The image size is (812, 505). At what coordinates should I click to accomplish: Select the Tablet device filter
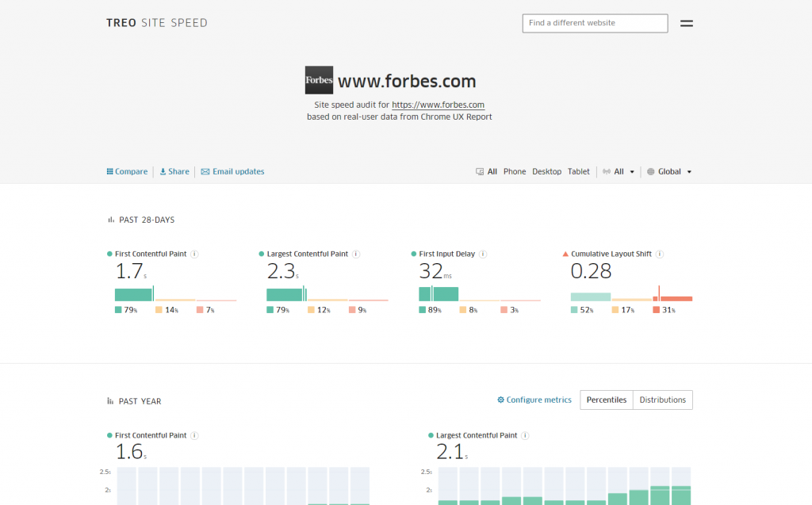click(578, 171)
